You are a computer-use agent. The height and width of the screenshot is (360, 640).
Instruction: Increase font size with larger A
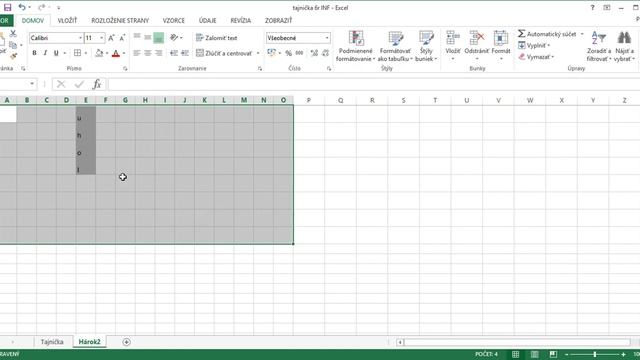coord(111,38)
